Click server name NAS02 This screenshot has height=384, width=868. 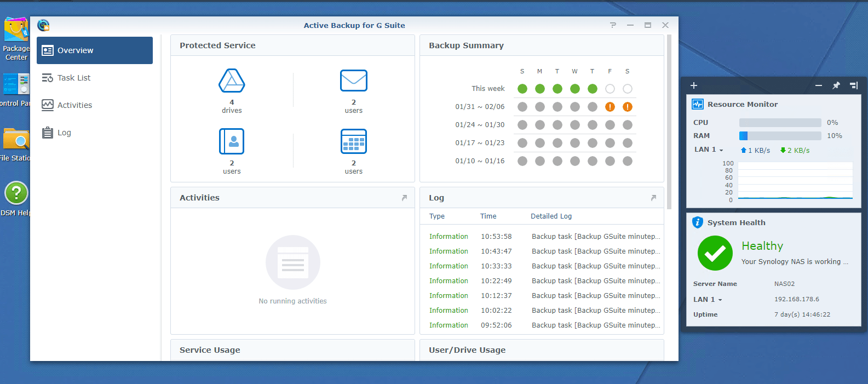point(784,284)
